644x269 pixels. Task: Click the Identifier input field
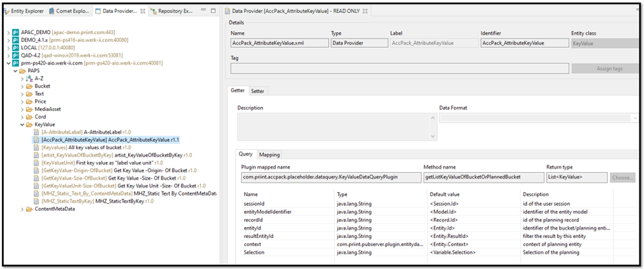[x=524, y=43]
